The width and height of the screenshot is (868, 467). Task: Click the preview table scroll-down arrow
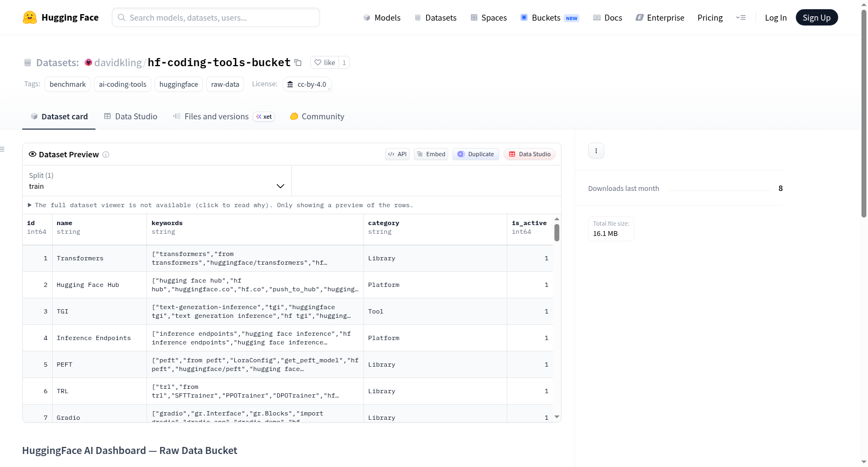[557, 417]
